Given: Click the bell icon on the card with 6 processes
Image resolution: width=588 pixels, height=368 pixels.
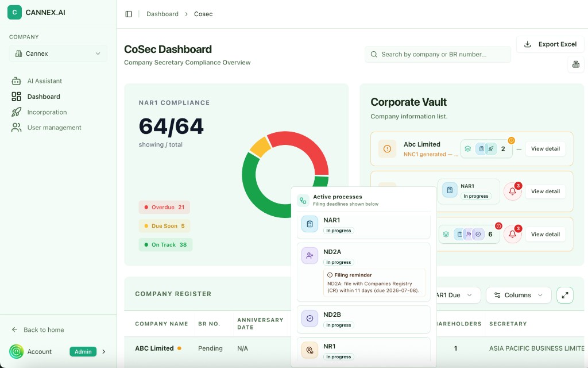Looking at the screenshot, I should 512,235.
